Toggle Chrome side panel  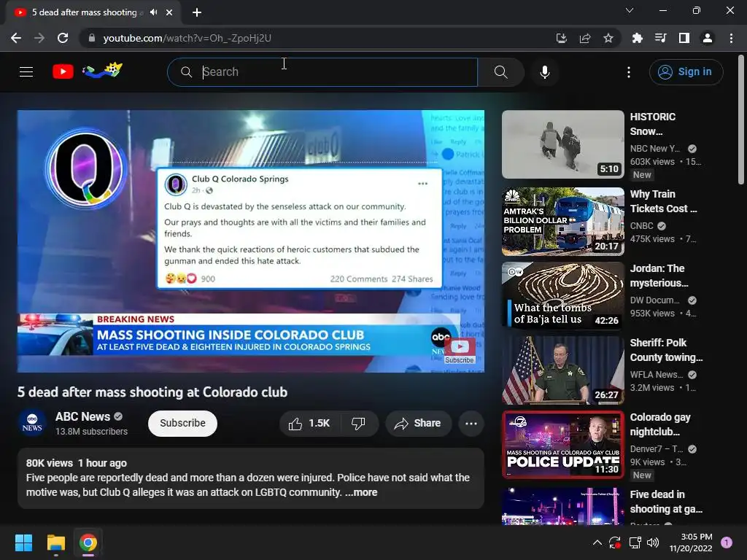(x=684, y=38)
